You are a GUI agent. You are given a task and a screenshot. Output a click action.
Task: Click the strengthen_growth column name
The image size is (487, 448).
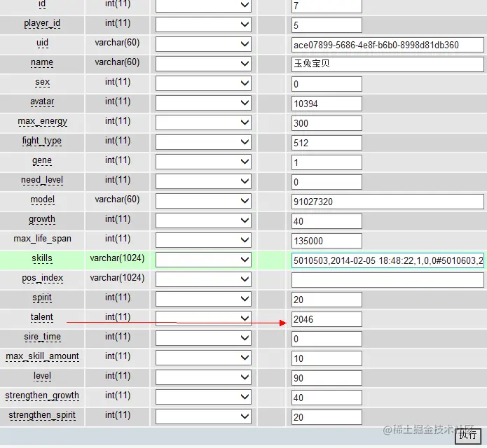coord(42,395)
